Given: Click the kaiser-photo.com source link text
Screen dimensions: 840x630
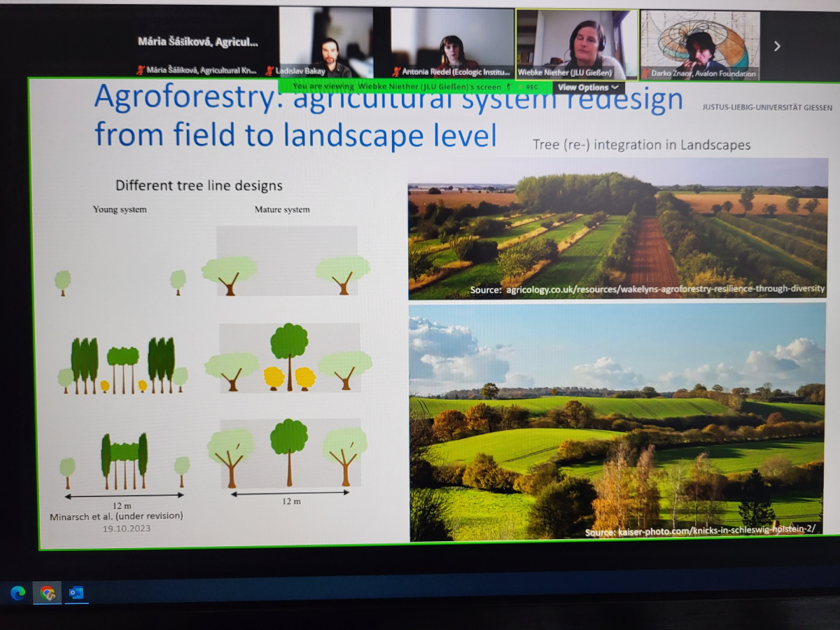Looking at the screenshot, I should 701,532.
